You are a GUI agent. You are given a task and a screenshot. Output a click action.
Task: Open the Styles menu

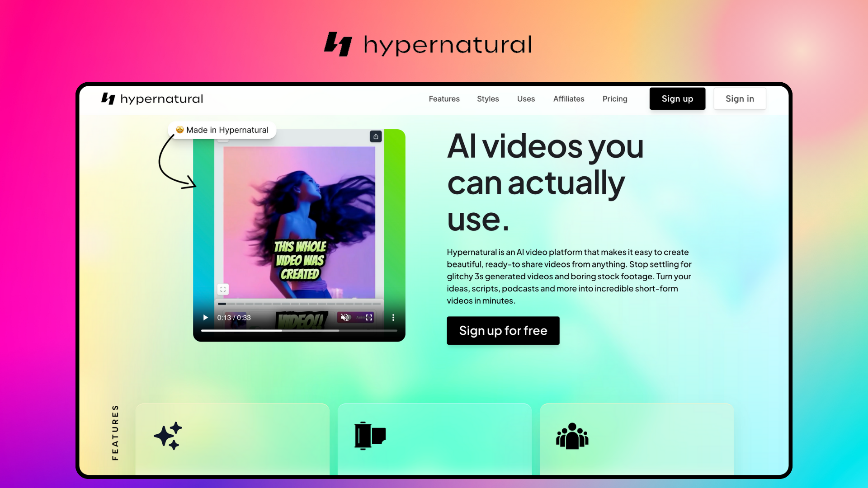tap(488, 99)
